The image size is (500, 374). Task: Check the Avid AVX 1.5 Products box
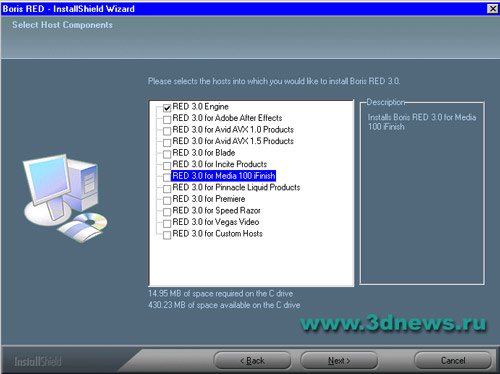(x=167, y=143)
